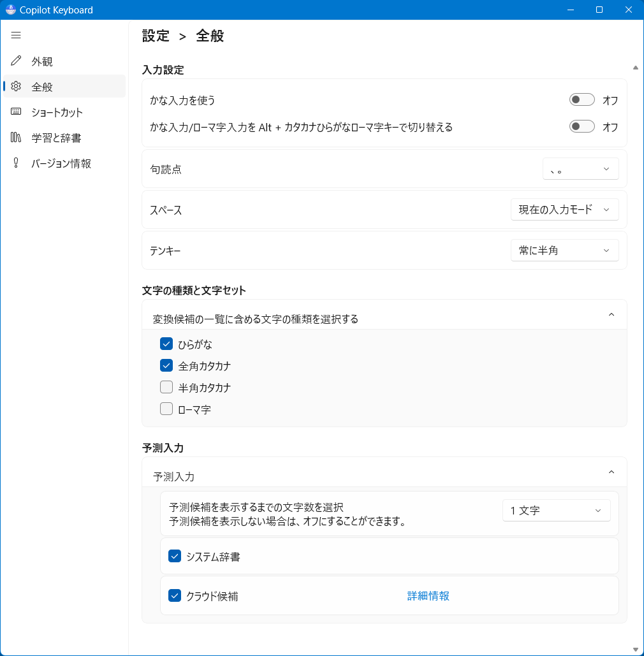This screenshot has height=656, width=644.
Task: Click the Copilot Keyboard app icon in title bar
Action: point(10,10)
